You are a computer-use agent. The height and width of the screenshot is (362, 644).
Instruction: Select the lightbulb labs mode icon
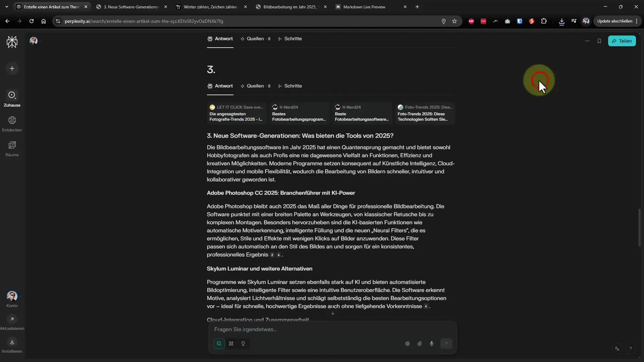(x=243, y=344)
